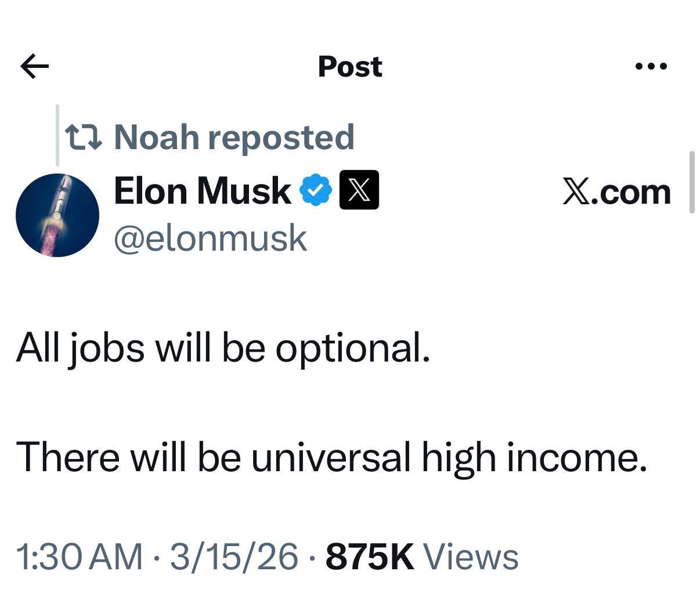This screenshot has height=589, width=700.
Task: Click the black X affiliation badge
Action: pyautogui.click(x=359, y=190)
